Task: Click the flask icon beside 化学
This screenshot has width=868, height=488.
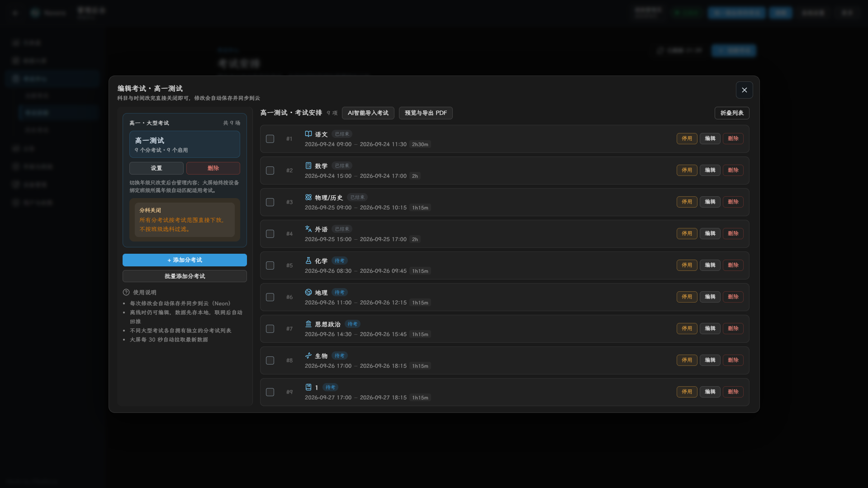Action: point(308,261)
